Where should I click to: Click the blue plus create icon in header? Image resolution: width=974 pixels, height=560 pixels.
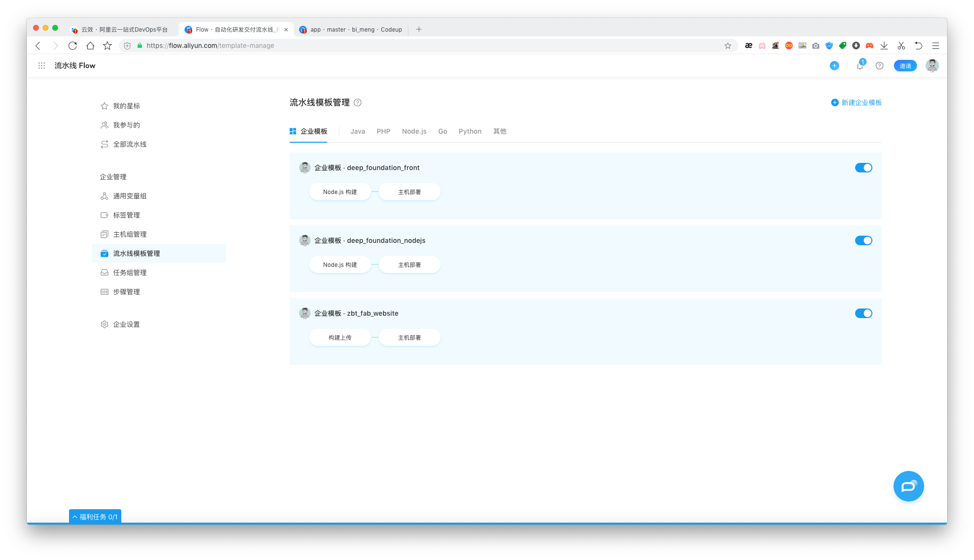835,66
